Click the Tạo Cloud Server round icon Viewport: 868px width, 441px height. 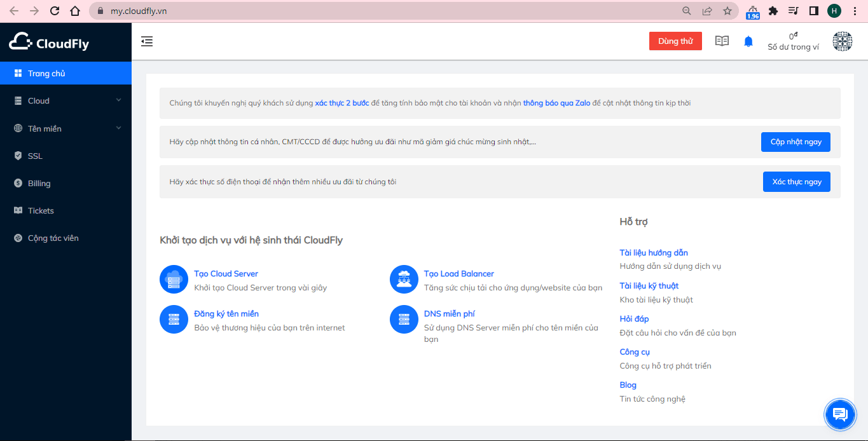coord(174,280)
